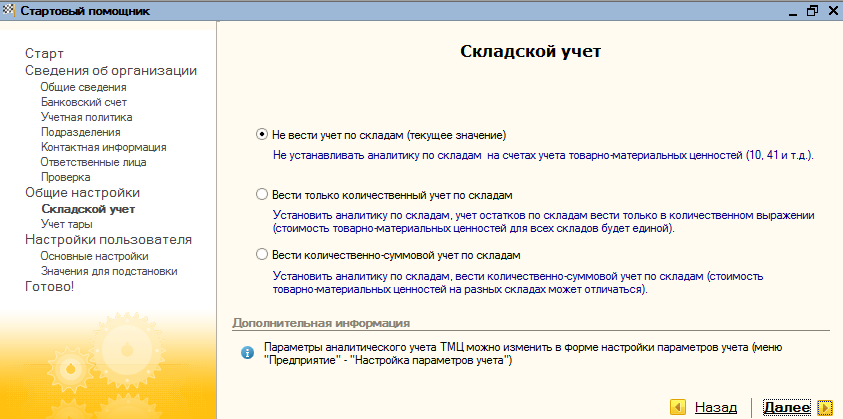Image resolution: width=843 pixels, height=419 pixels.
Task: Click the checkered flag title bar icon
Action: click(x=9, y=11)
